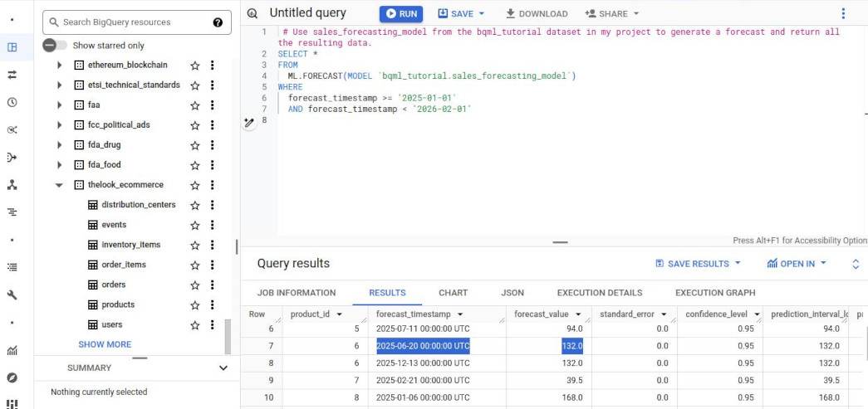
Task: Toggle Show starred only switch
Action: coord(55,46)
